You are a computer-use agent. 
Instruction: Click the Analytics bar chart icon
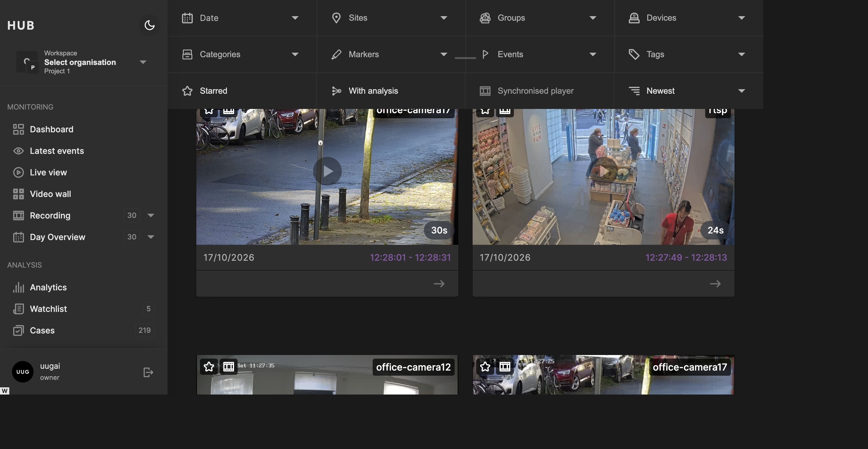pos(18,287)
